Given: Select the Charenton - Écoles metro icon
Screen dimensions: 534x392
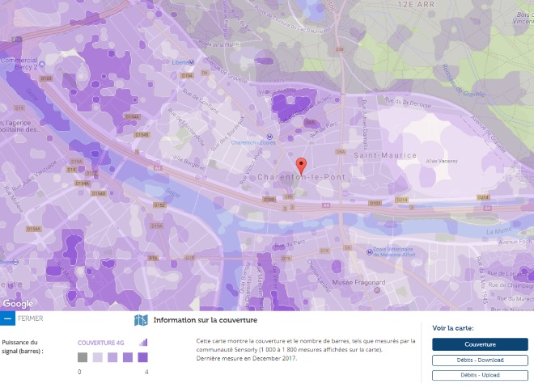Looking at the screenshot, I should [x=269, y=137].
